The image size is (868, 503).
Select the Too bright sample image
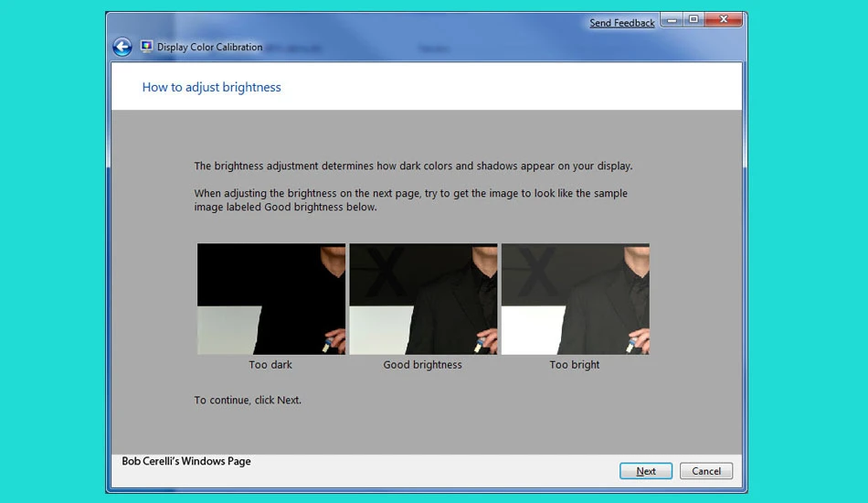(x=575, y=299)
